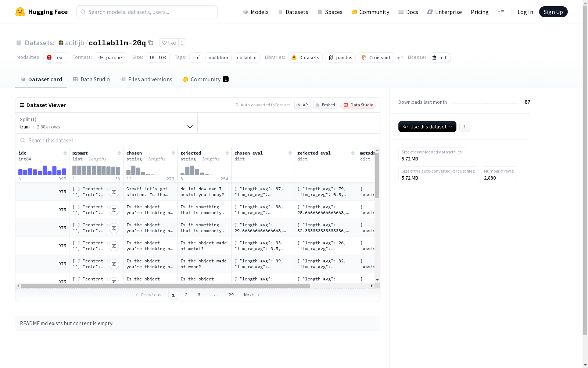Select the multiturn tag
588x368 pixels.
(218, 57)
